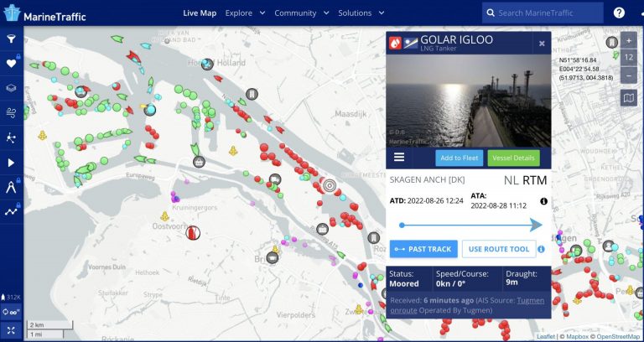Expand the Explore dropdown chevron
The height and width of the screenshot is (342, 644).
point(262,13)
